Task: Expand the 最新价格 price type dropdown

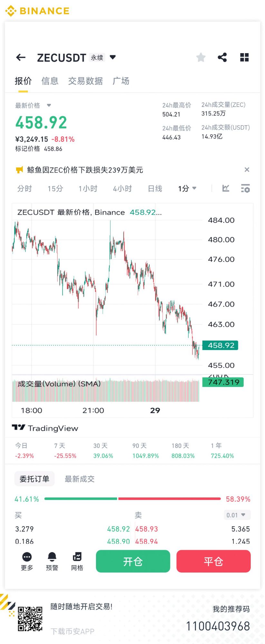Action: click(49, 105)
